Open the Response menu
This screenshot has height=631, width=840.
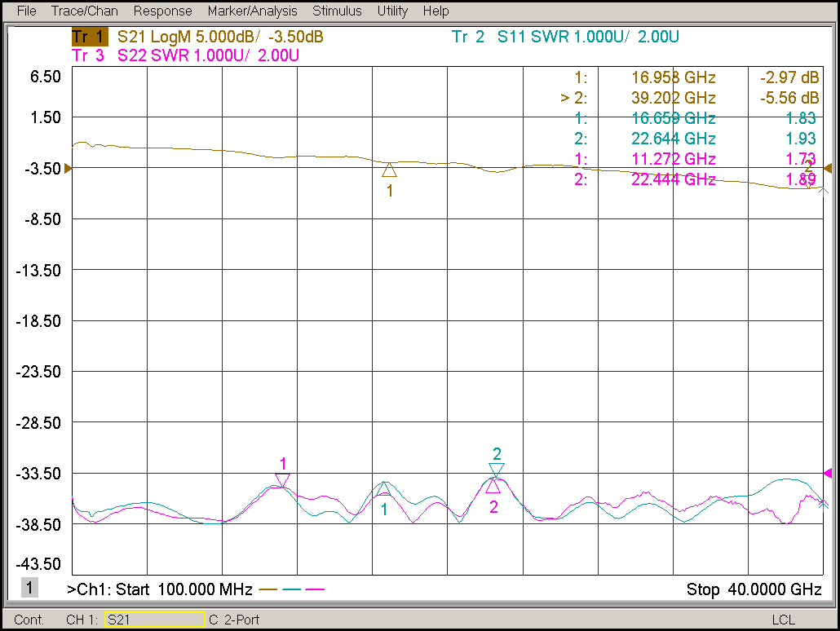(x=162, y=11)
